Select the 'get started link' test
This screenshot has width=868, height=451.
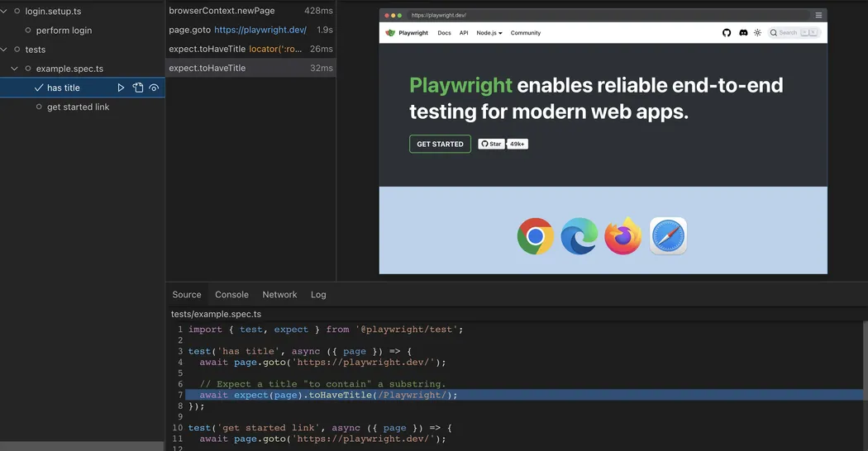point(78,107)
